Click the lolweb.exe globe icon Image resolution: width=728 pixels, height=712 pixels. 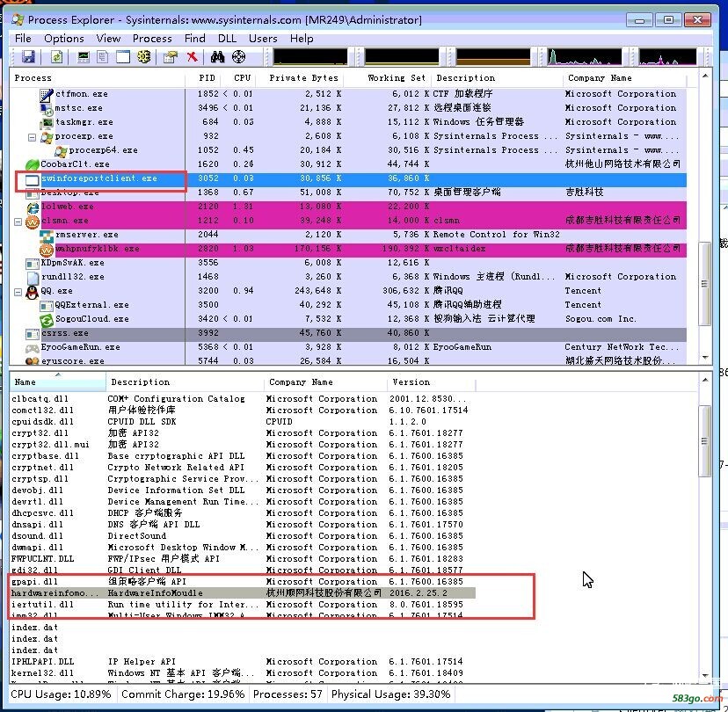(x=33, y=207)
